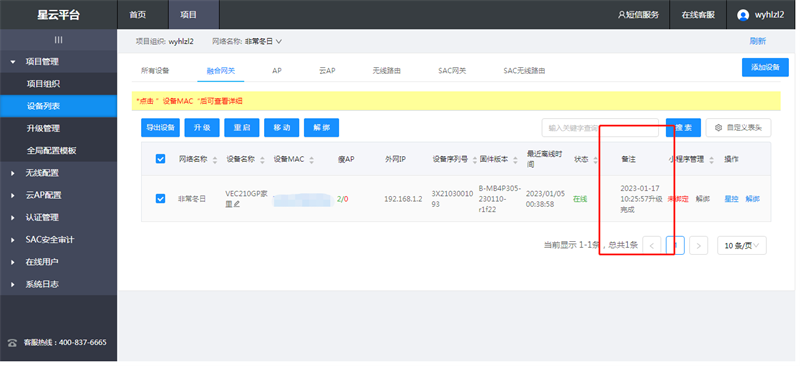
Task: Switch to the 无线路由 tab
Action: (x=387, y=71)
